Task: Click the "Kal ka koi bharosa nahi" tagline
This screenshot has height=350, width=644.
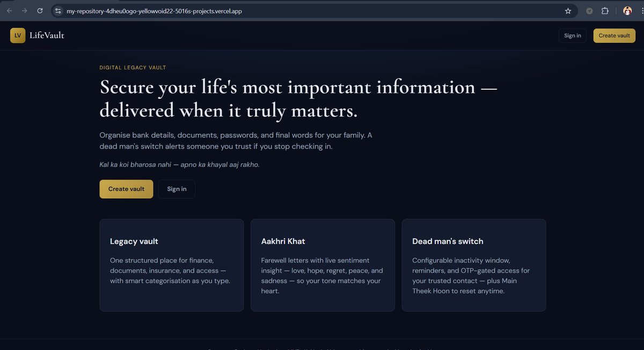Action: click(x=179, y=165)
